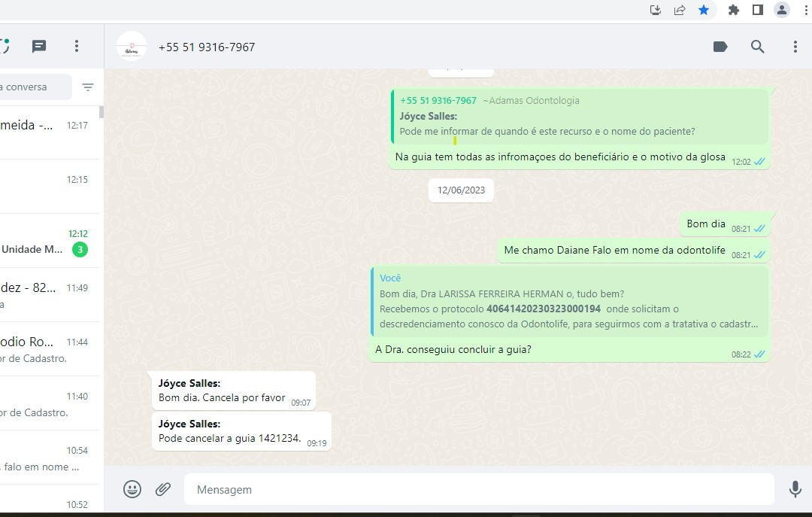Click install app icon in address bar
This screenshot has width=812, height=517.
point(655,10)
